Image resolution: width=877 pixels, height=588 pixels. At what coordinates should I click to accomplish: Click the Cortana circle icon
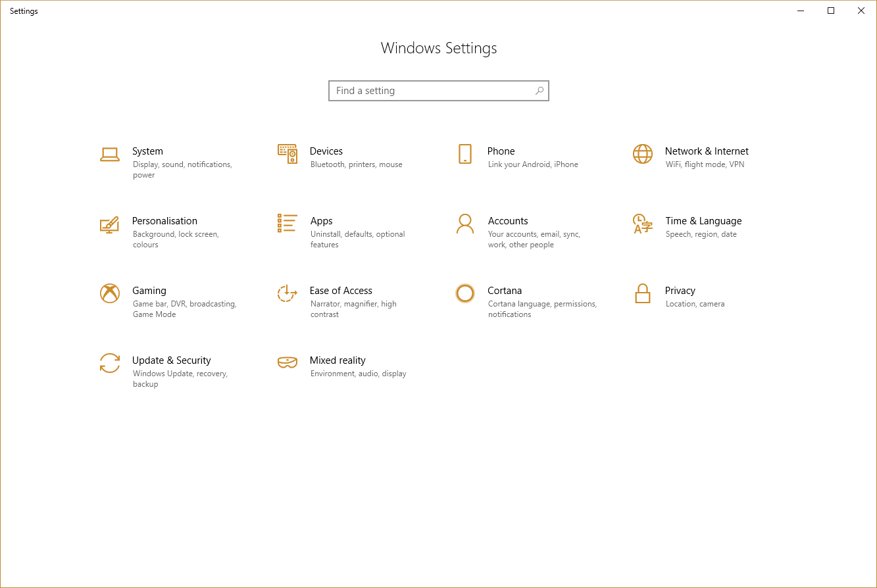(x=464, y=294)
